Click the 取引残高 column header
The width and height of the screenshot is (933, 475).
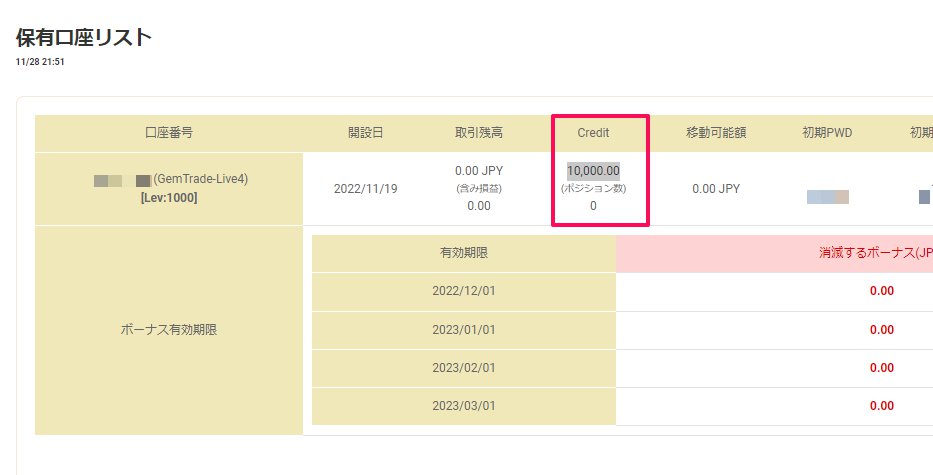click(x=478, y=133)
